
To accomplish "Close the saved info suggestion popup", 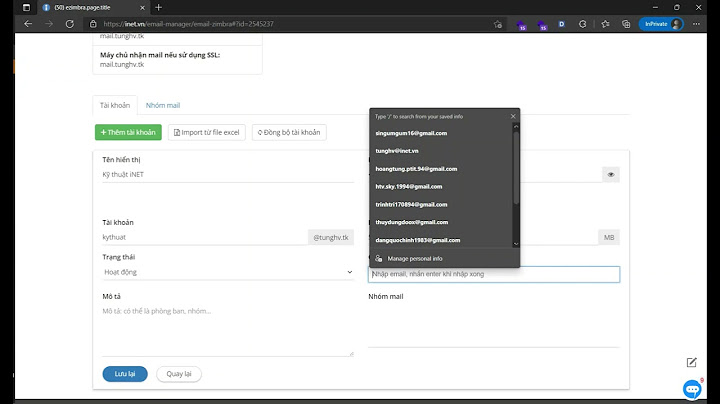I will pyautogui.click(x=513, y=116).
